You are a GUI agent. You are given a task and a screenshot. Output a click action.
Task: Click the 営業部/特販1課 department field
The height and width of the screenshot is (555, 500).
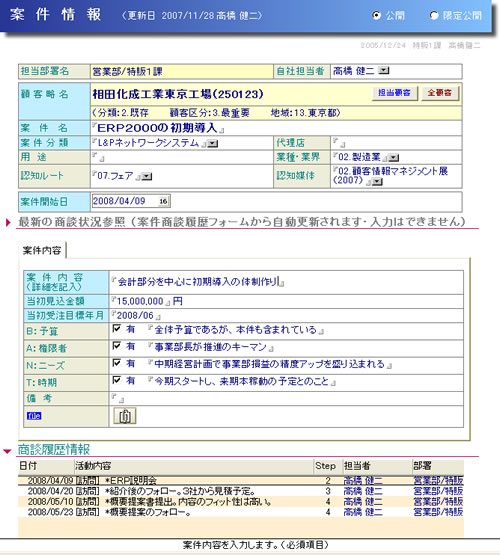pos(182,71)
